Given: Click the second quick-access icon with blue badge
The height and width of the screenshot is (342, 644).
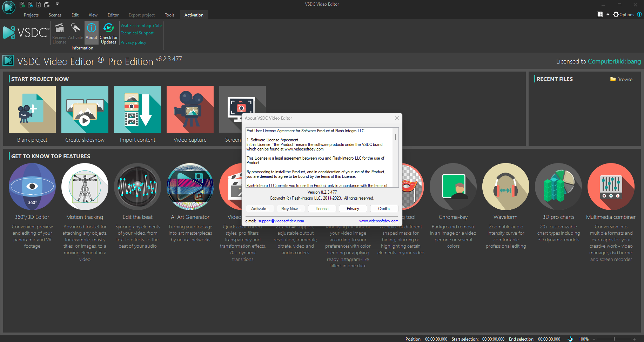Looking at the screenshot, I should (x=30, y=5).
